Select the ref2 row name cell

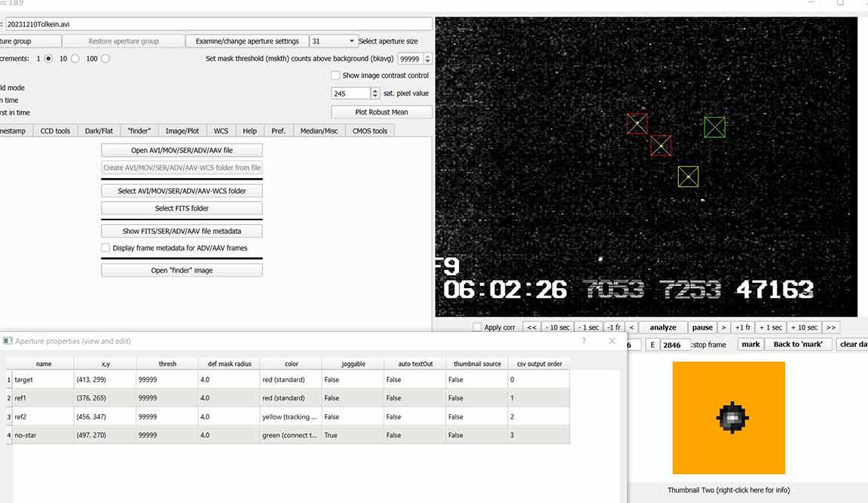(x=43, y=416)
